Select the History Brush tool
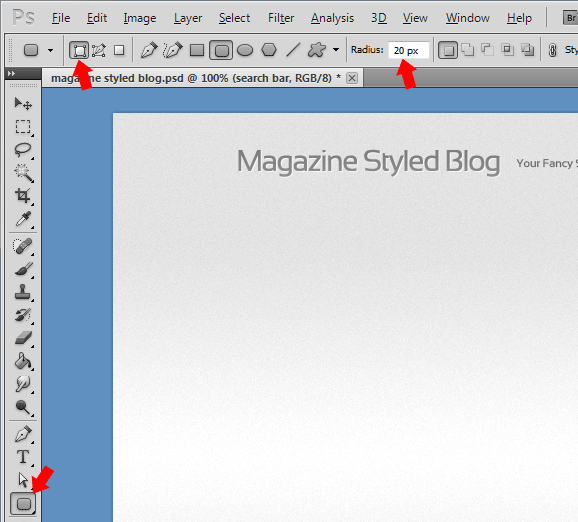 (23, 315)
